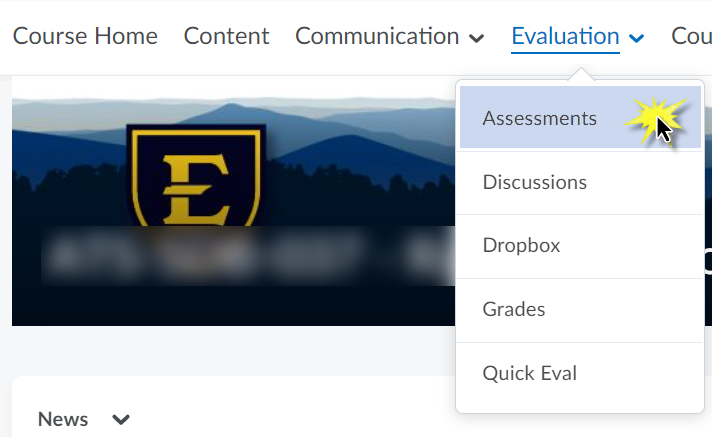Click the pointer notch atop the Evaluation dropdown
The width and height of the screenshot is (712, 437).
(580, 77)
